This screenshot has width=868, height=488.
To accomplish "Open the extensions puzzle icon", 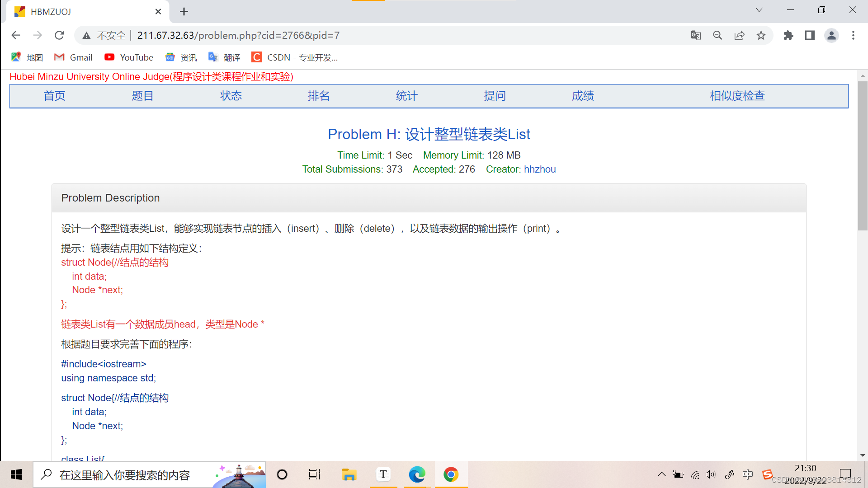I will pos(788,35).
